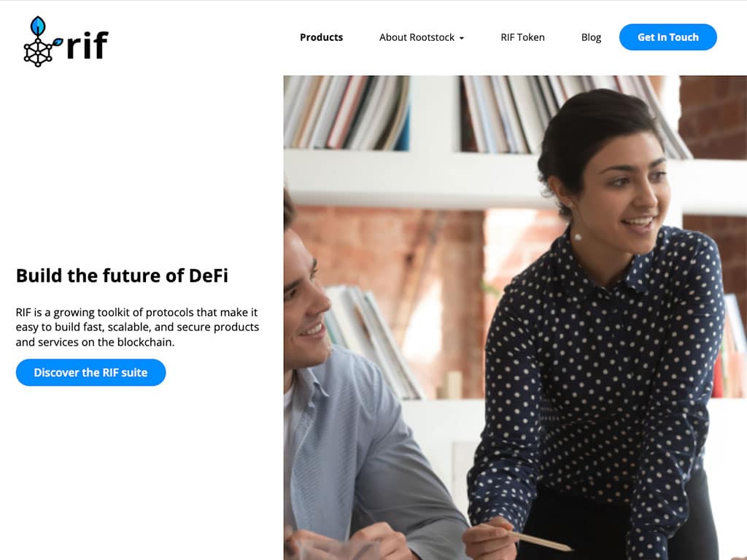747x560 pixels.
Task: Click the books on the top-left shelf
Action: 347,112
